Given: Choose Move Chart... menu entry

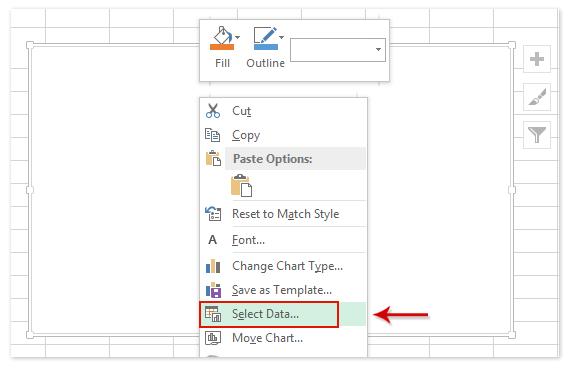Looking at the screenshot, I should [283, 338].
